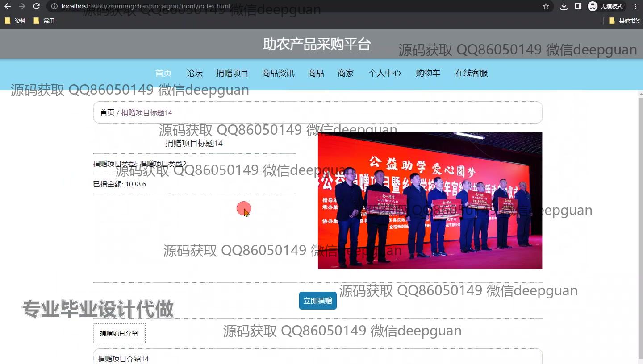The height and width of the screenshot is (364, 643).
Task: Open 在线客服 in the navigation bar
Action: (x=472, y=73)
